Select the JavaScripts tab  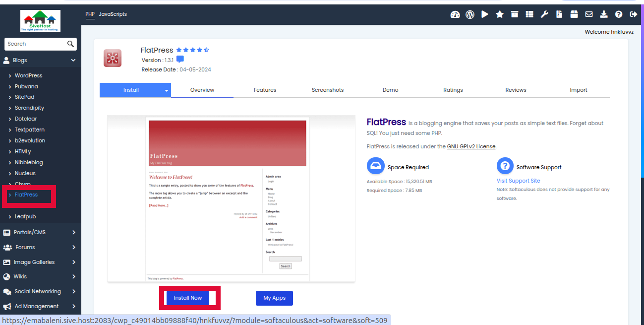point(113,14)
